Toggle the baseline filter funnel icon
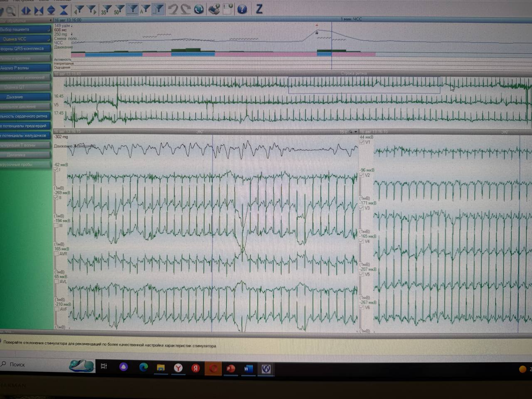The image size is (532, 399). click(132, 9)
